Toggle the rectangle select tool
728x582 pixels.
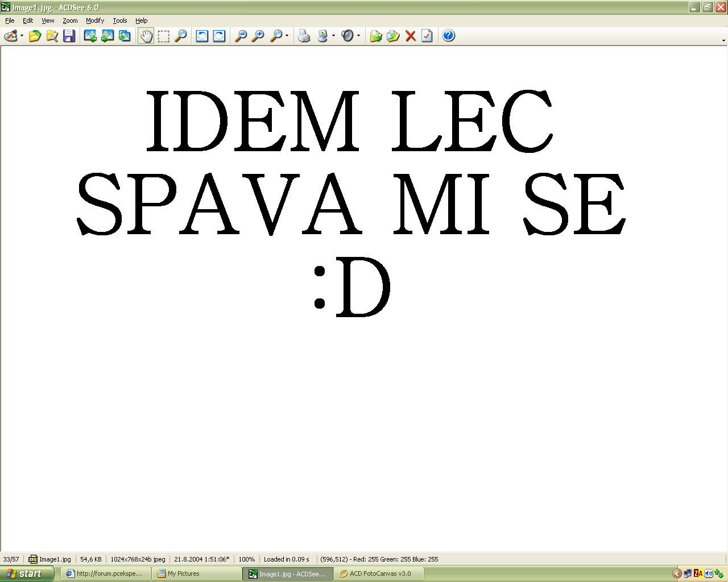point(163,36)
